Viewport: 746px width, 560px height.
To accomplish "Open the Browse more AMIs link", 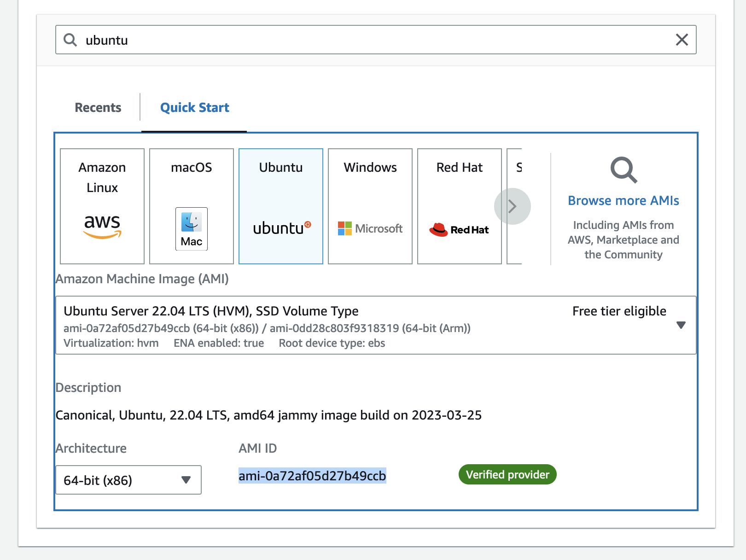I will click(624, 200).
